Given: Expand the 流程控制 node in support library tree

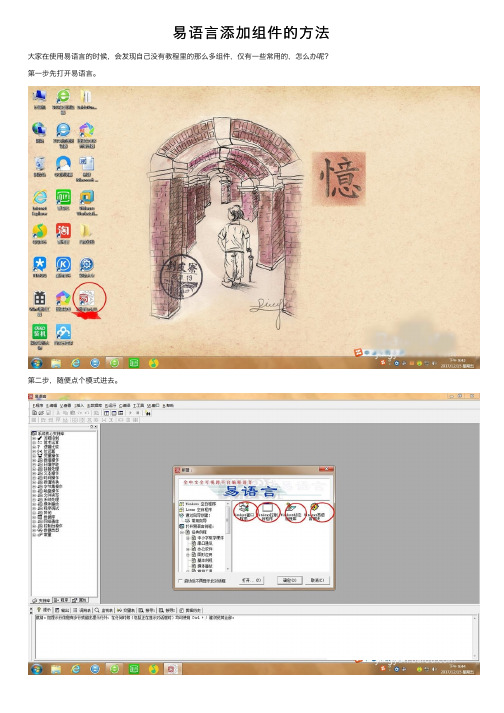Looking at the screenshot, I should [34, 437].
